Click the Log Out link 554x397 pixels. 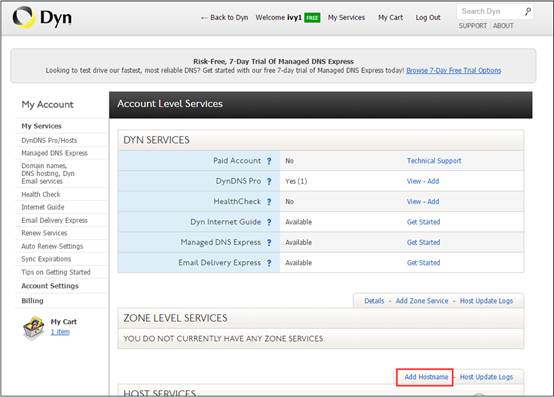tap(428, 18)
